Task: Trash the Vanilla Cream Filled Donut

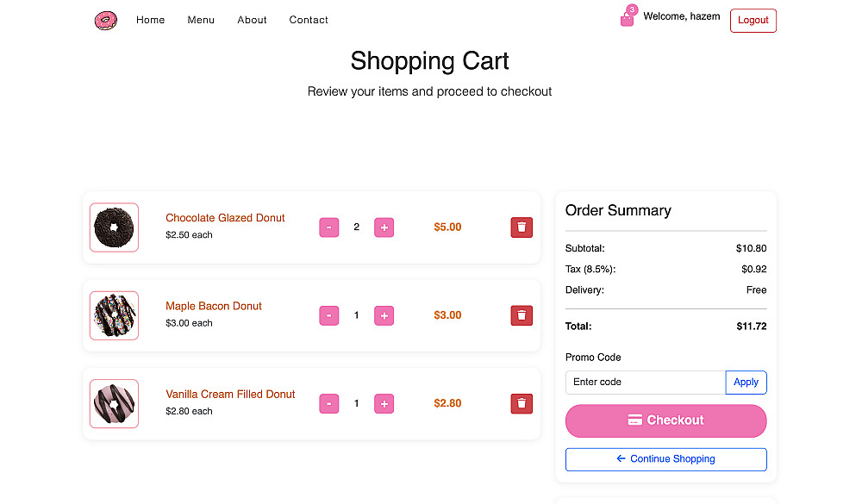Action: pos(522,403)
